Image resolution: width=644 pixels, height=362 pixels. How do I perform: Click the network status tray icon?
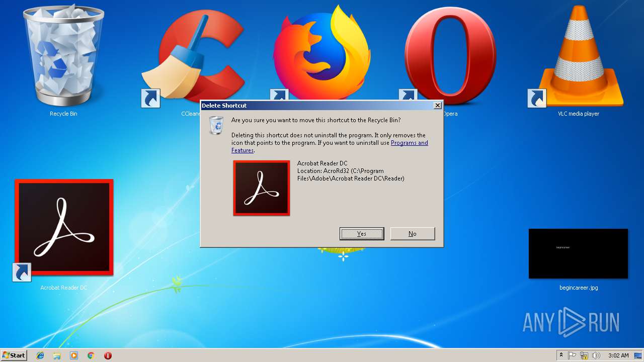pos(584,355)
